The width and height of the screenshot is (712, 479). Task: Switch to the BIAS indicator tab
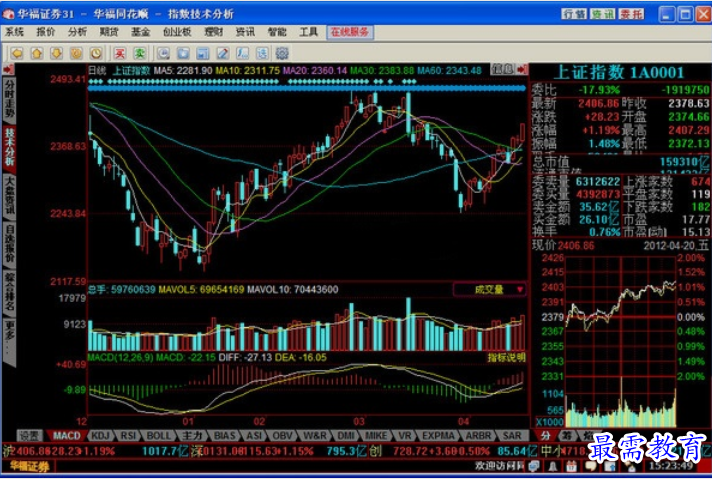(x=225, y=435)
